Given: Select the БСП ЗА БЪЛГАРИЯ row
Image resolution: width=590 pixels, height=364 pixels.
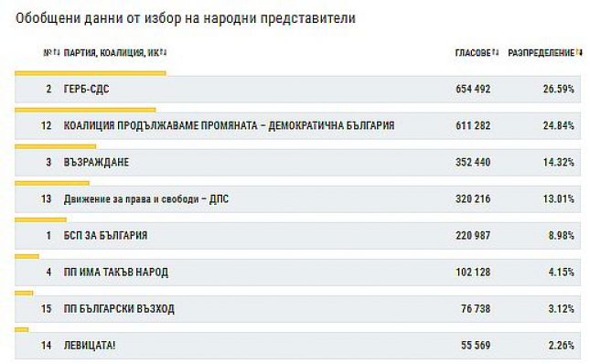Looking at the screenshot, I should click(x=297, y=235).
